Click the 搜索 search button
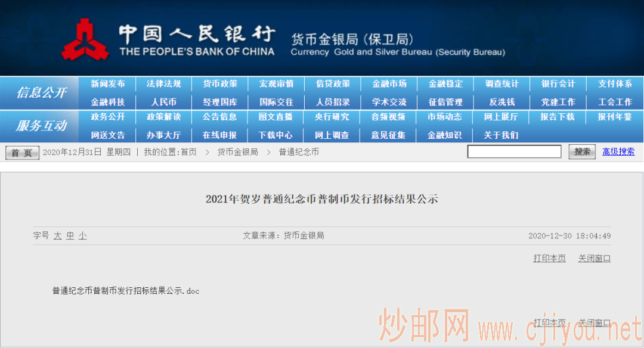 click(x=582, y=152)
